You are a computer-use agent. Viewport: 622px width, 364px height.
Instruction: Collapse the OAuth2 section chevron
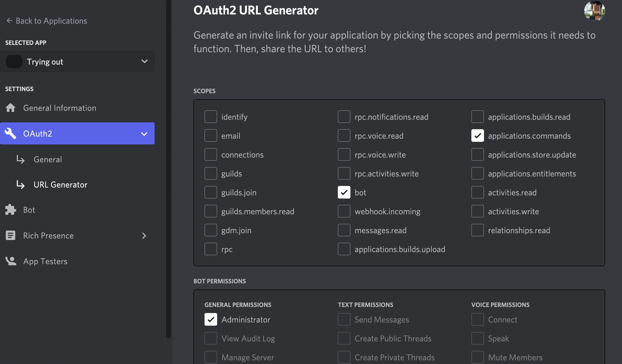pyautogui.click(x=144, y=134)
